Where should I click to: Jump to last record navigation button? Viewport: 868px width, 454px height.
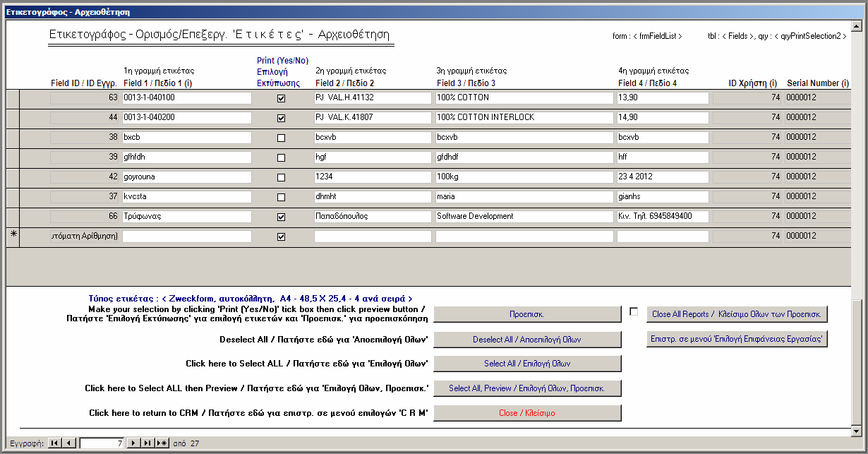[x=148, y=443]
